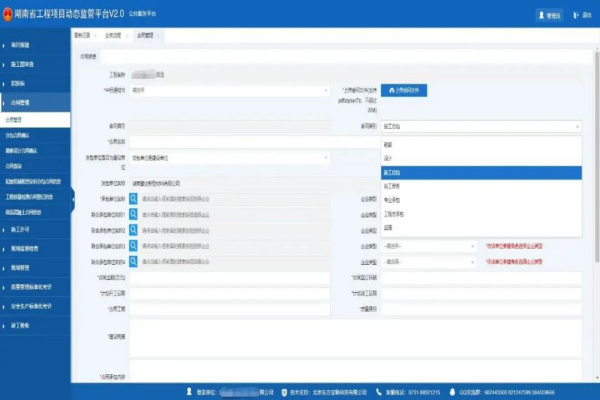Viewport: 600px width, 400px height.
Task: Collapse the sidebar using the edge arrow handle
Action: click(x=73, y=199)
